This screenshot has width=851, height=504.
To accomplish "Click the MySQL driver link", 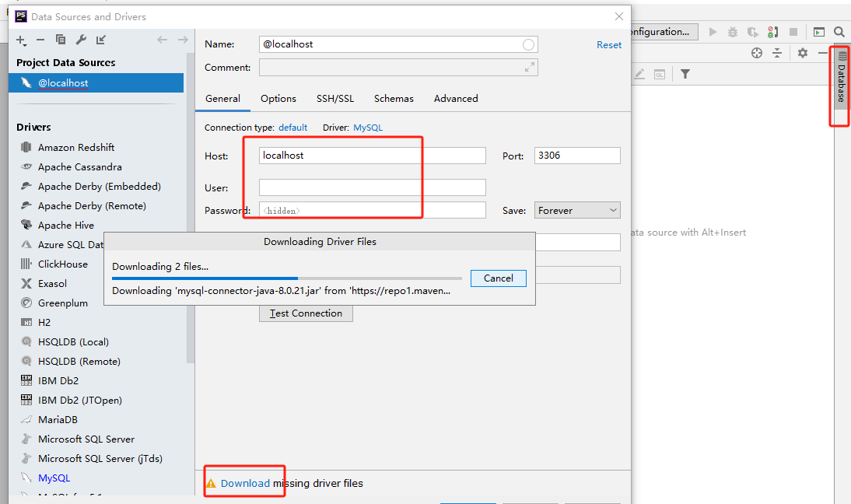I will pyautogui.click(x=368, y=128).
